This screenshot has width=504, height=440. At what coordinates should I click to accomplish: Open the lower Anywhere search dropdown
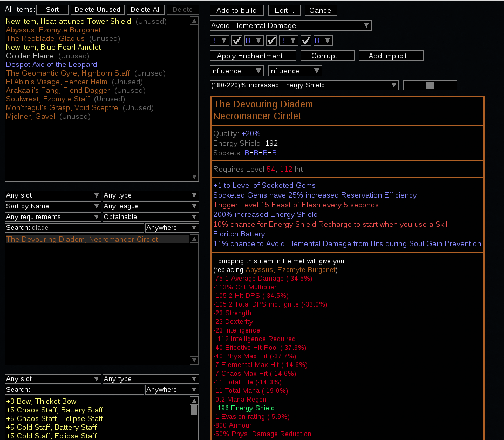[x=172, y=389]
